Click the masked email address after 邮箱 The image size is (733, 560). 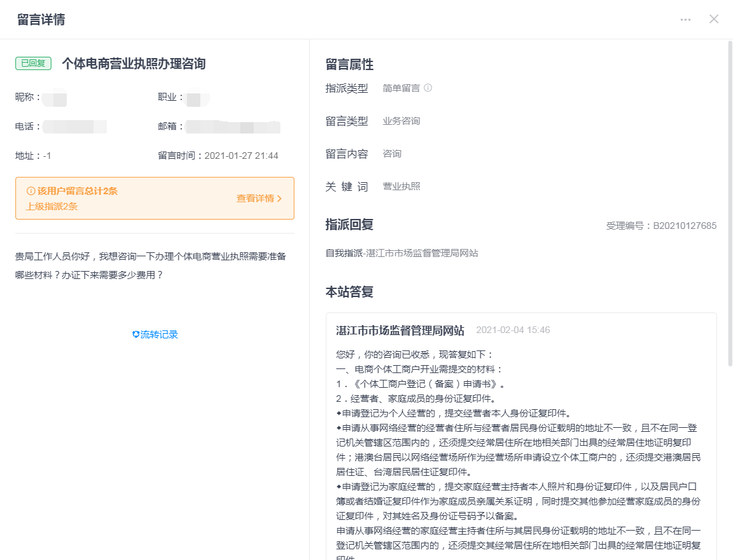(232, 126)
